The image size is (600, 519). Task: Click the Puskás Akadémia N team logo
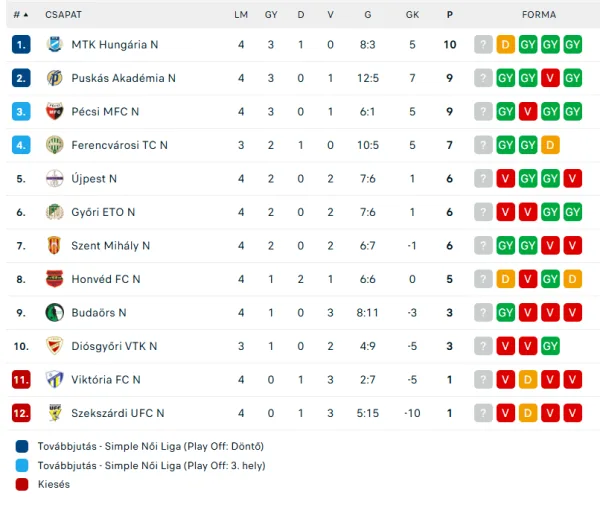click(54, 78)
